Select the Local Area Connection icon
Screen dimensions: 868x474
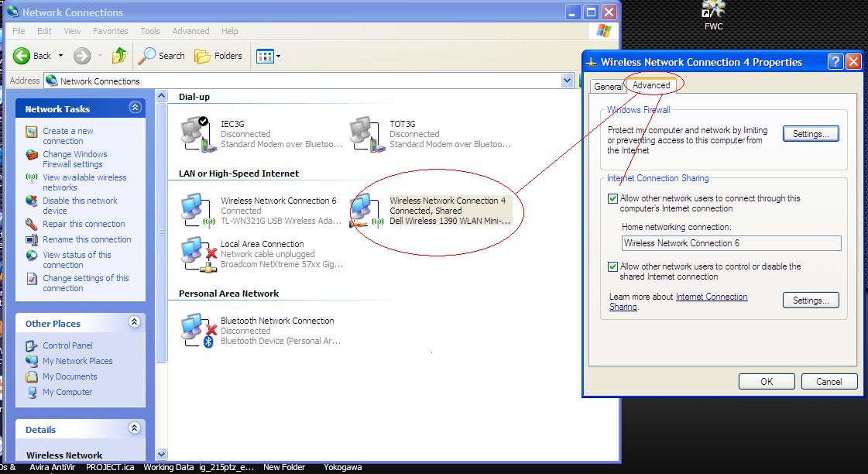(x=198, y=254)
